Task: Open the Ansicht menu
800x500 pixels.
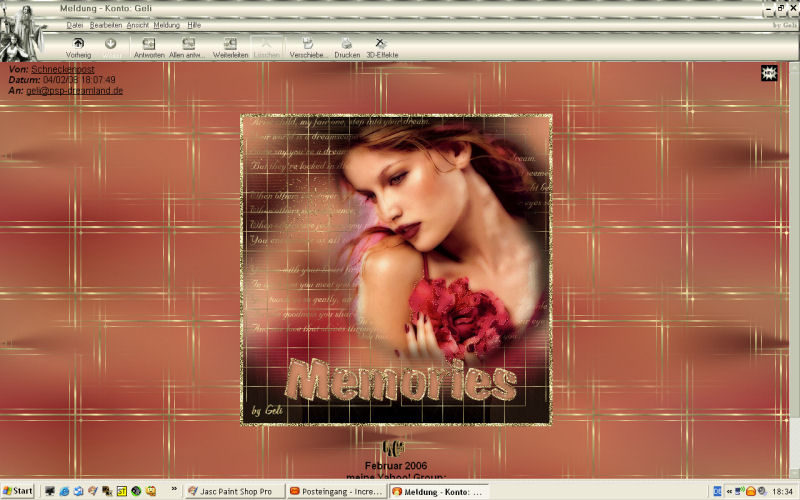Action: tap(138, 24)
